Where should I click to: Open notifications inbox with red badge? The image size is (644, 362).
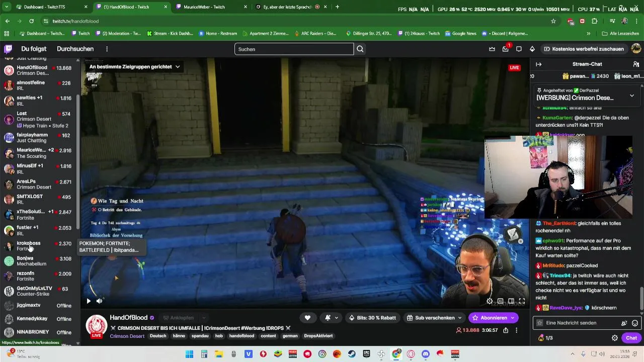(x=506, y=49)
